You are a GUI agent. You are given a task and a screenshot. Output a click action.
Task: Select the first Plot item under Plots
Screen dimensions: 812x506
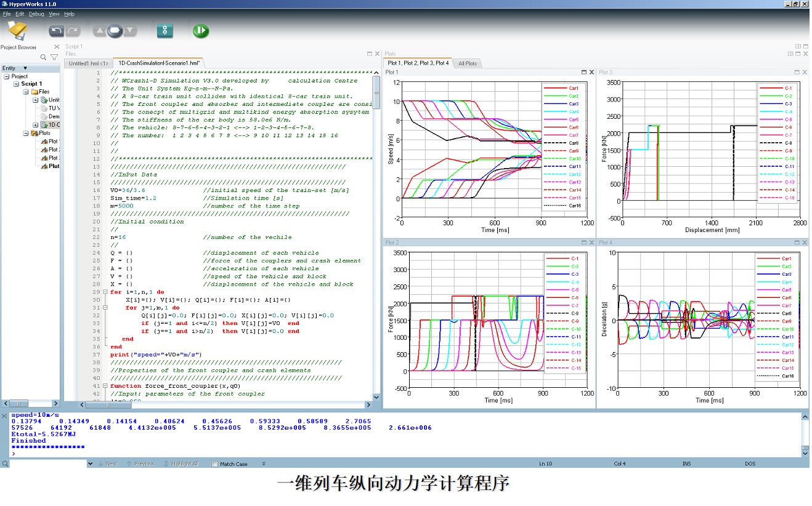[x=50, y=142]
